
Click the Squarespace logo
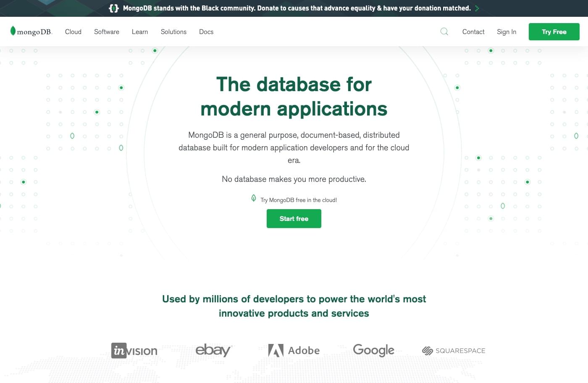454,351
